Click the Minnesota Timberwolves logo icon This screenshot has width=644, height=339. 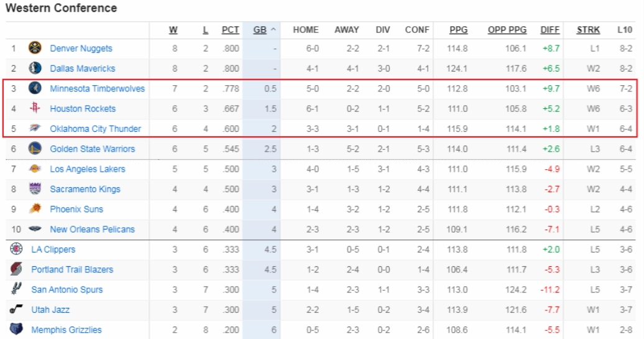tap(35, 88)
